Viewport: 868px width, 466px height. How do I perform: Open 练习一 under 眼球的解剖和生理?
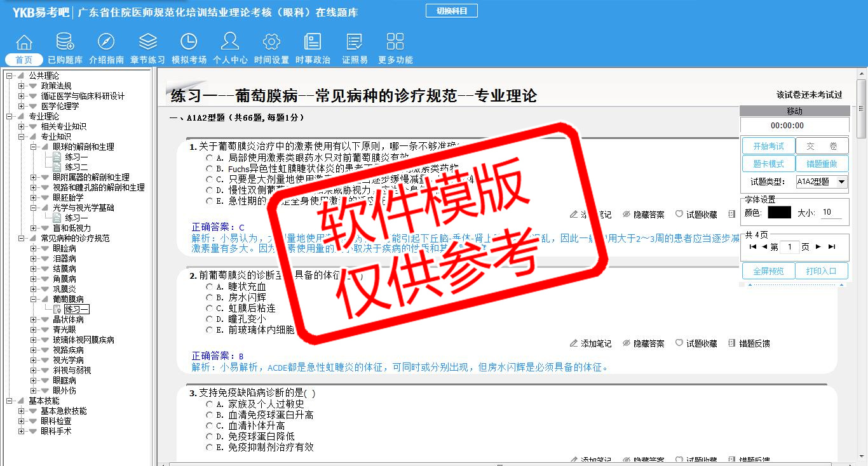click(76, 157)
